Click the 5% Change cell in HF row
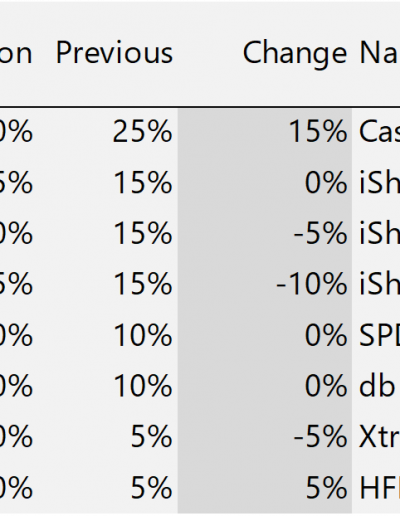This screenshot has width=400, height=516. coord(327,487)
